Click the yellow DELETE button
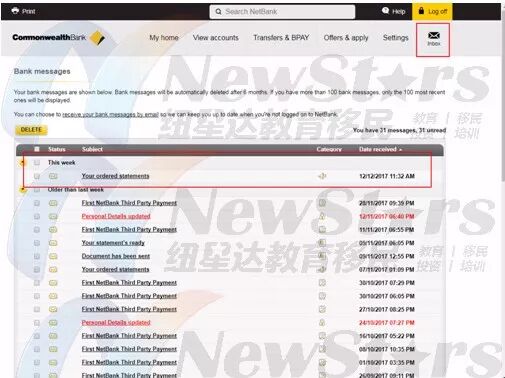 pyautogui.click(x=31, y=130)
